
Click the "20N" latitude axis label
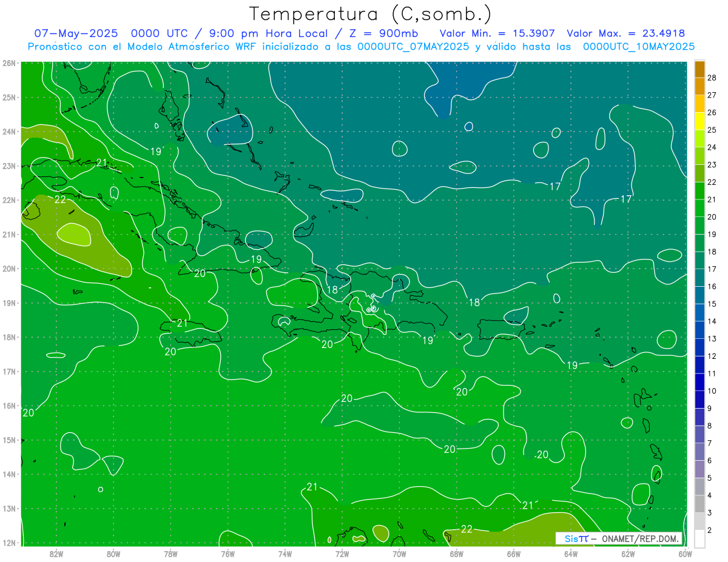point(9,269)
